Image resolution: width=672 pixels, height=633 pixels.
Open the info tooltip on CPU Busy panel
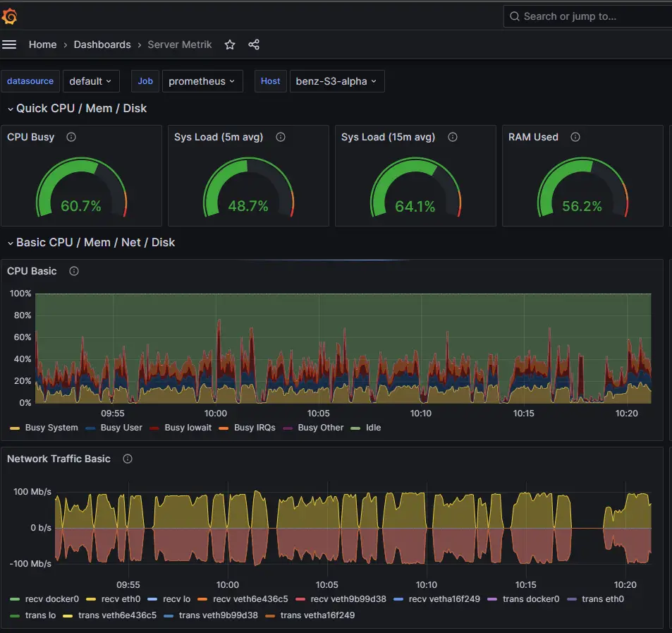pyautogui.click(x=71, y=137)
